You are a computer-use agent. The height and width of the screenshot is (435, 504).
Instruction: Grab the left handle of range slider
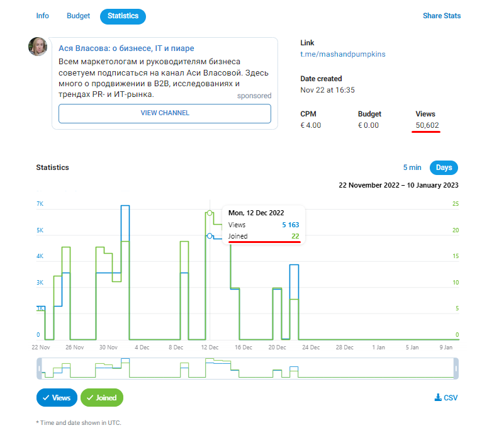click(39, 368)
